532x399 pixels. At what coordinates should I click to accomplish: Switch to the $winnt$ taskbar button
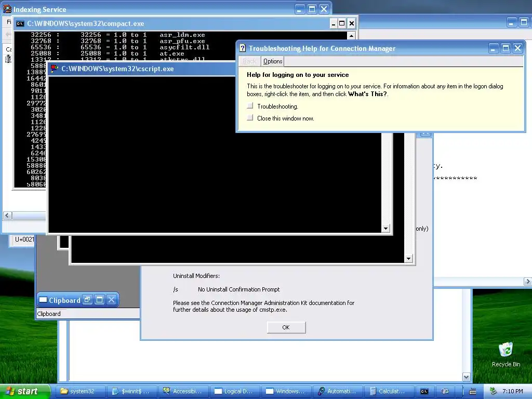132,391
